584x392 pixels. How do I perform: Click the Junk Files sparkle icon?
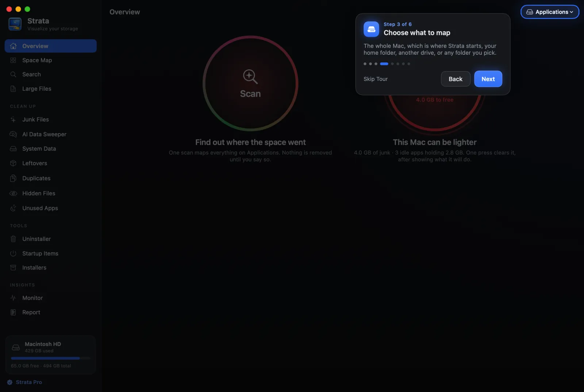[14, 120]
